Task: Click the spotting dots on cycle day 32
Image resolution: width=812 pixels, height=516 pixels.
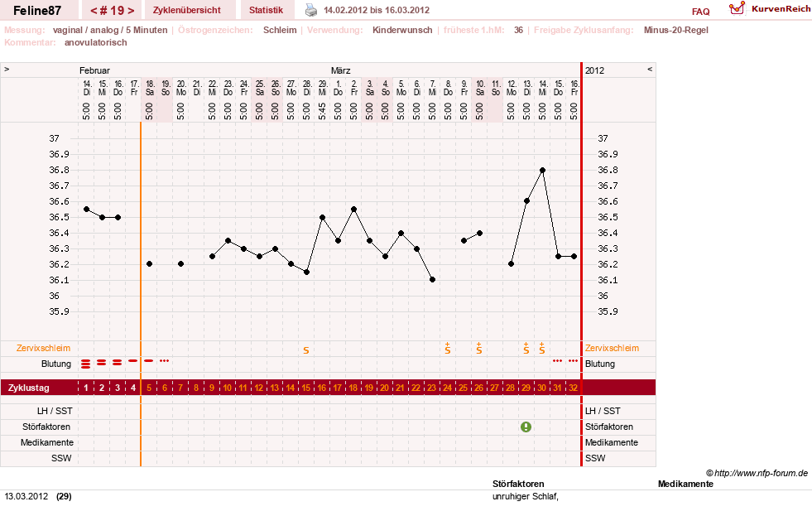Action: (574, 360)
